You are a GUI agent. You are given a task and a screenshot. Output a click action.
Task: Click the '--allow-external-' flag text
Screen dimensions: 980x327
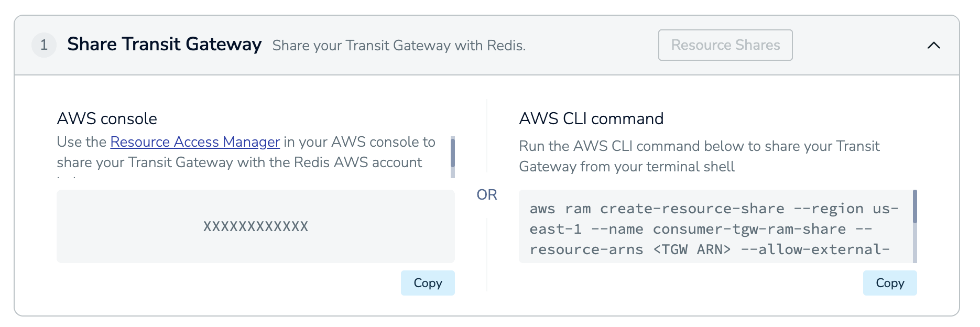coord(823,249)
